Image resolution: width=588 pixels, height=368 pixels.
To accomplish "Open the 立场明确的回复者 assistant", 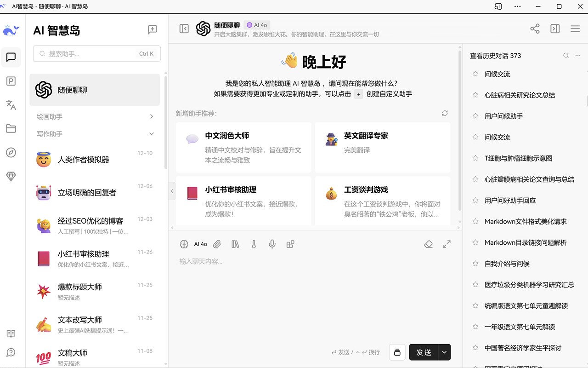I will pyautogui.click(x=95, y=193).
